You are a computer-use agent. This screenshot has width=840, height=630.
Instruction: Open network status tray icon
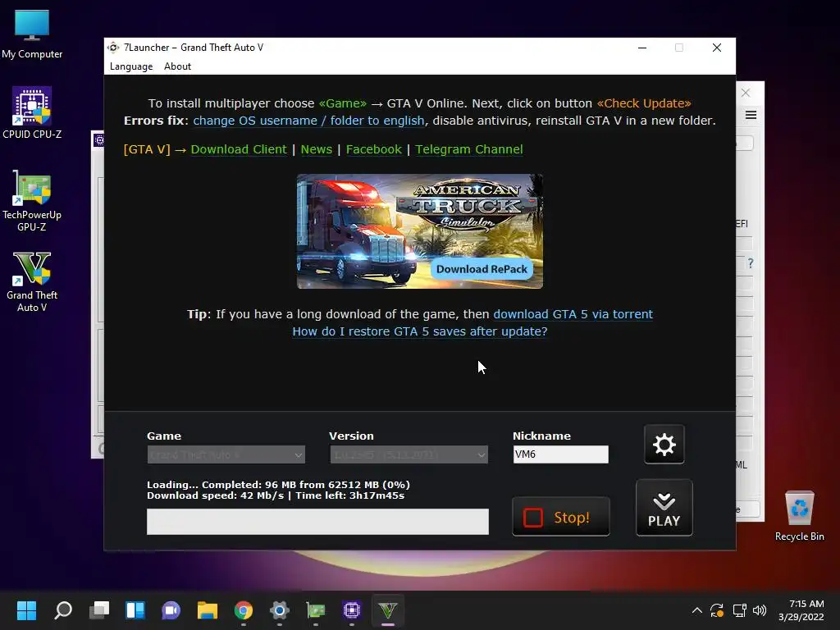(739, 610)
